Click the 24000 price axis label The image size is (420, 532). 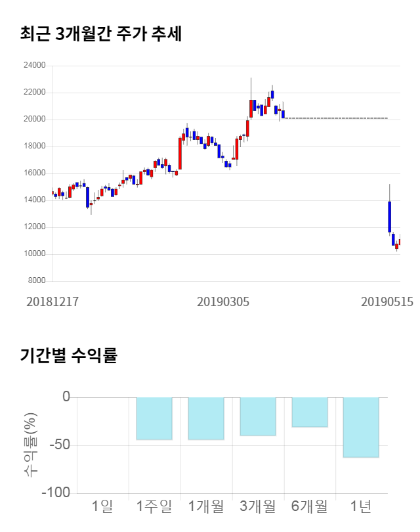[x=34, y=66]
